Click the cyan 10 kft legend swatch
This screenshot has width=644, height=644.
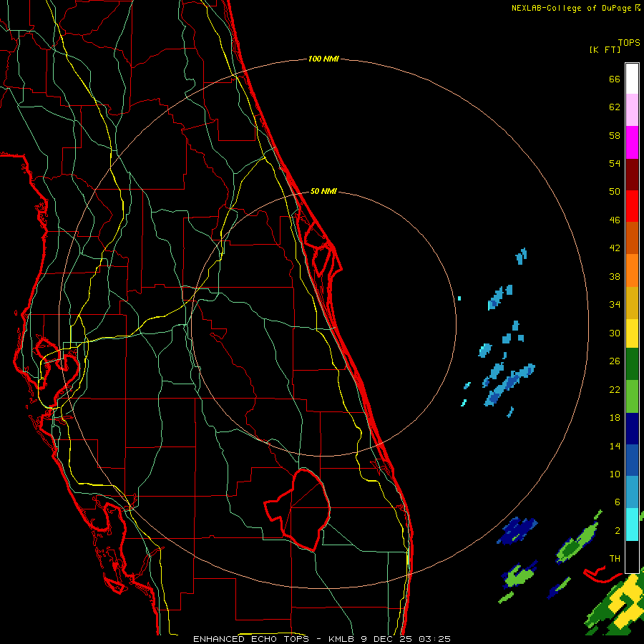point(632,525)
